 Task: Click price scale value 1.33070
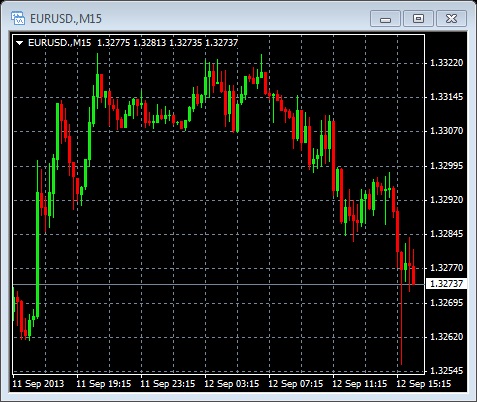447,131
